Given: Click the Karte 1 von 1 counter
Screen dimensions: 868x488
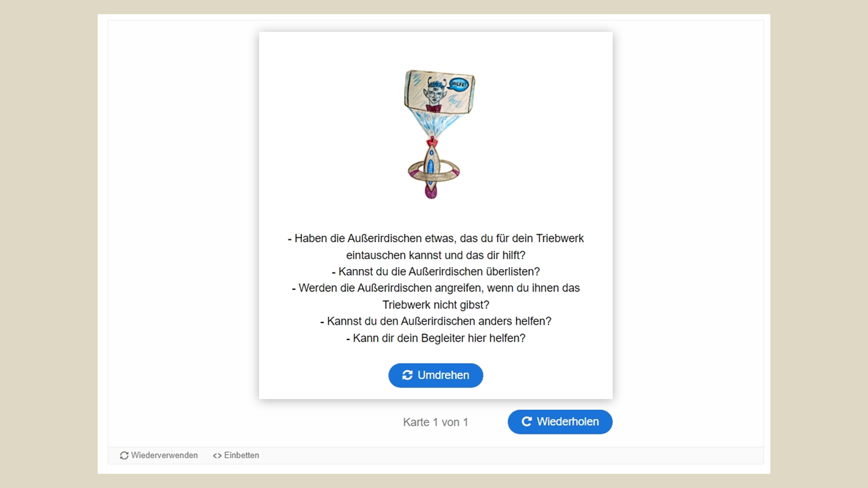Looking at the screenshot, I should coord(435,422).
